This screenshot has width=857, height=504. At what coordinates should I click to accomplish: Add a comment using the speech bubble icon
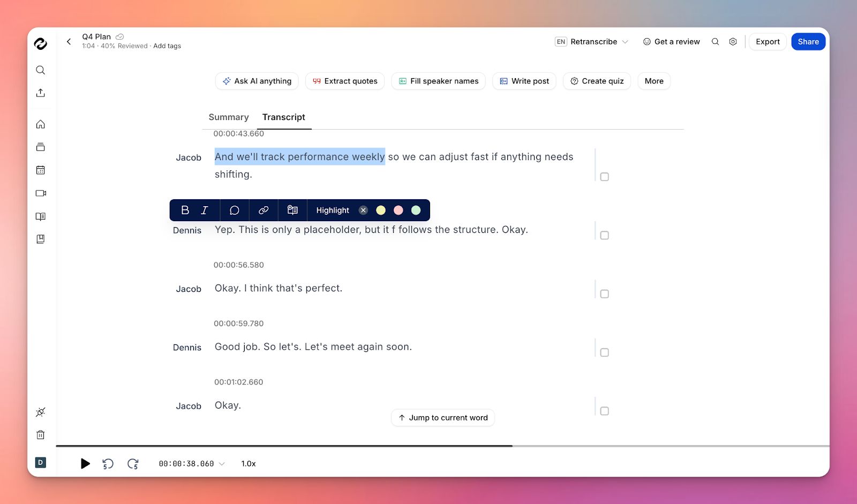[234, 210]
